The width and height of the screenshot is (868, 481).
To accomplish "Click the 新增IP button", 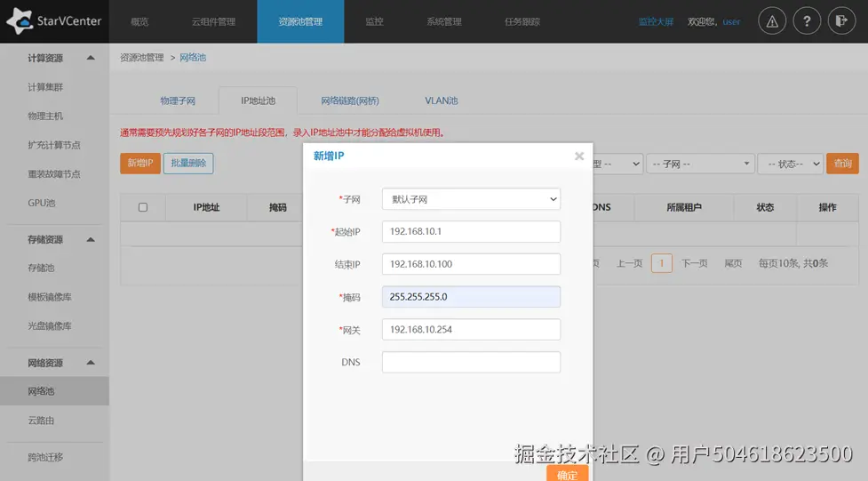I will click(x=140, y=164).
